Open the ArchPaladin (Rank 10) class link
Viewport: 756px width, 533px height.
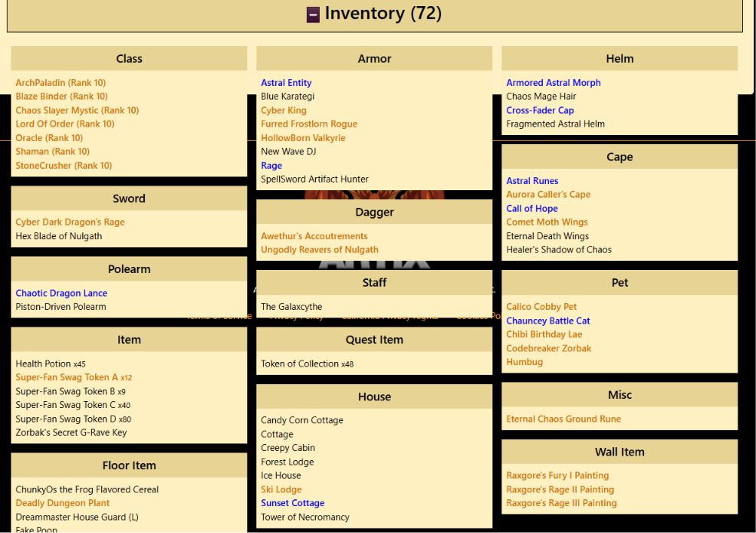click(x=61, y=83)
